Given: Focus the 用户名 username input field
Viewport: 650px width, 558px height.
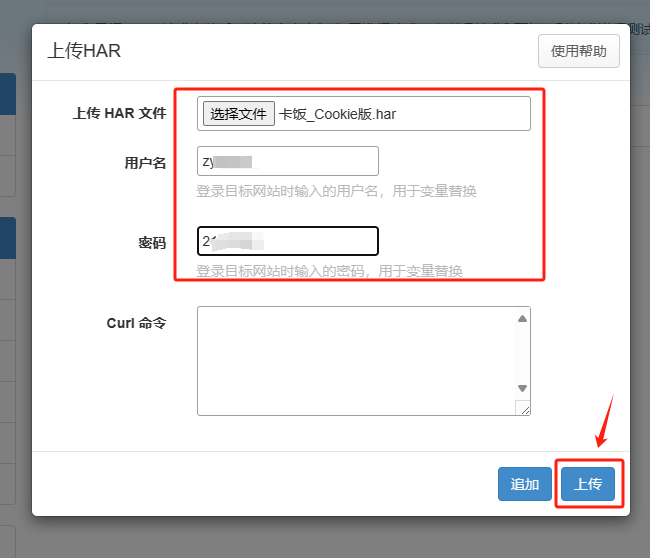Looking at the screenshot, I should click(x=288, y=161).
